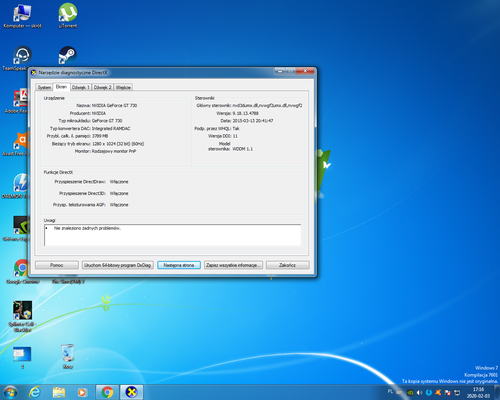Switch to the Dźwięk 1 tab

81,87
